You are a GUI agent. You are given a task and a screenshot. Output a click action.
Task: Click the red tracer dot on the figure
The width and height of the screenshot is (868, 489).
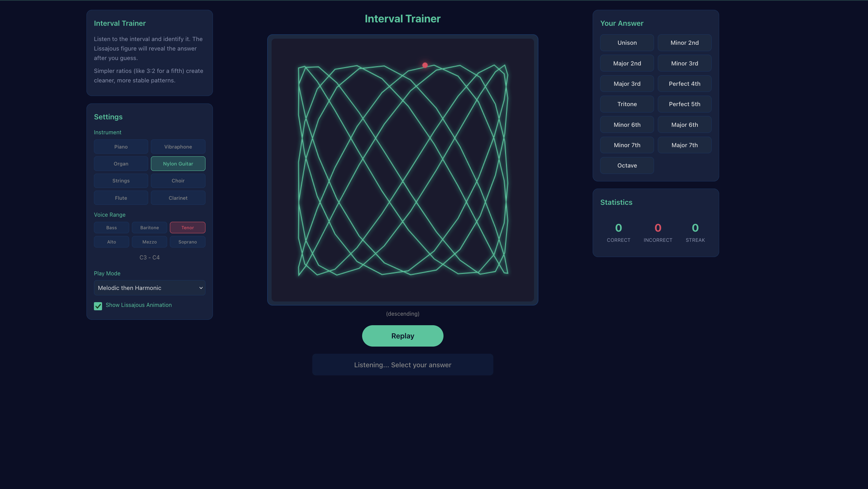(x=425, y=65)
